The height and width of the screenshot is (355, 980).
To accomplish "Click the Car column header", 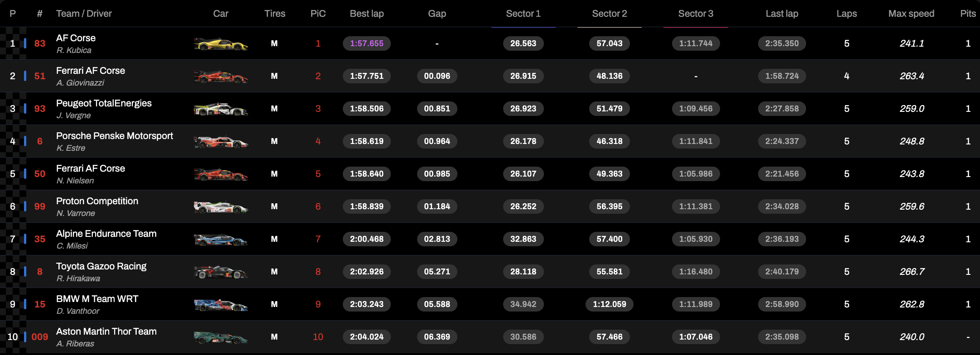I will tap(221, 14).
